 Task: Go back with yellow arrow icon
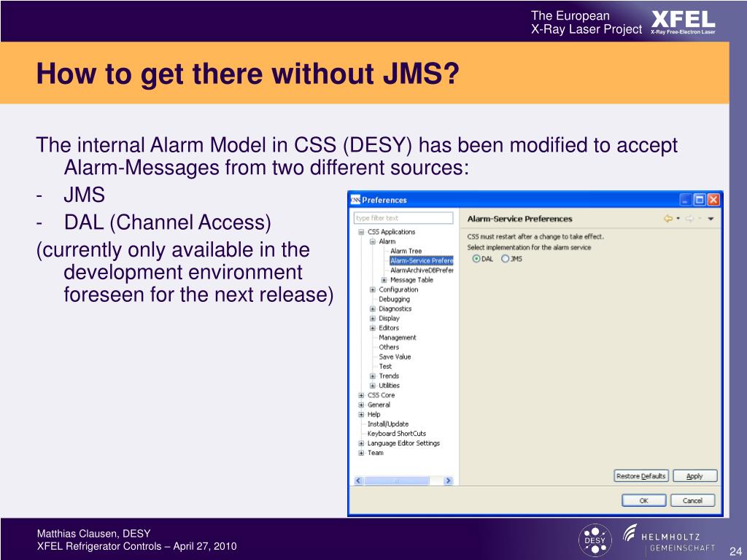[x=668, y=219]
